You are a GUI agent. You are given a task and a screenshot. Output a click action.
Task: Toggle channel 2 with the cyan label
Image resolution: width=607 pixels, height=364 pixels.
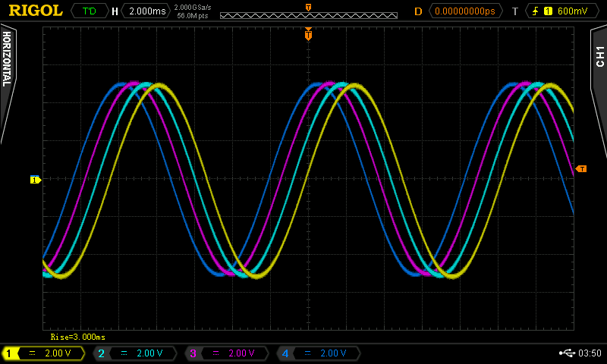[x=101, y=353]
